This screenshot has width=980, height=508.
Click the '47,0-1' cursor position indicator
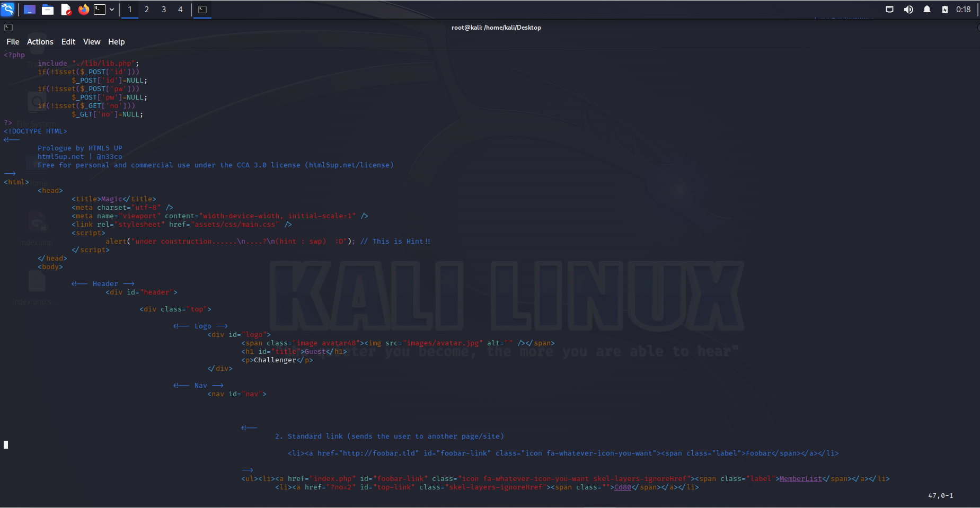point(941,496)
